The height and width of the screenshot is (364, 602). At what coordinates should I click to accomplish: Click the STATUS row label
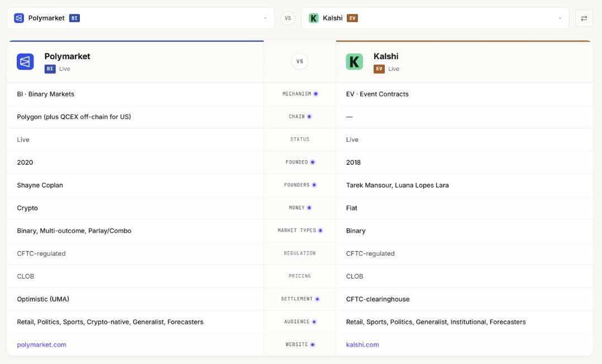coord(300,140)
